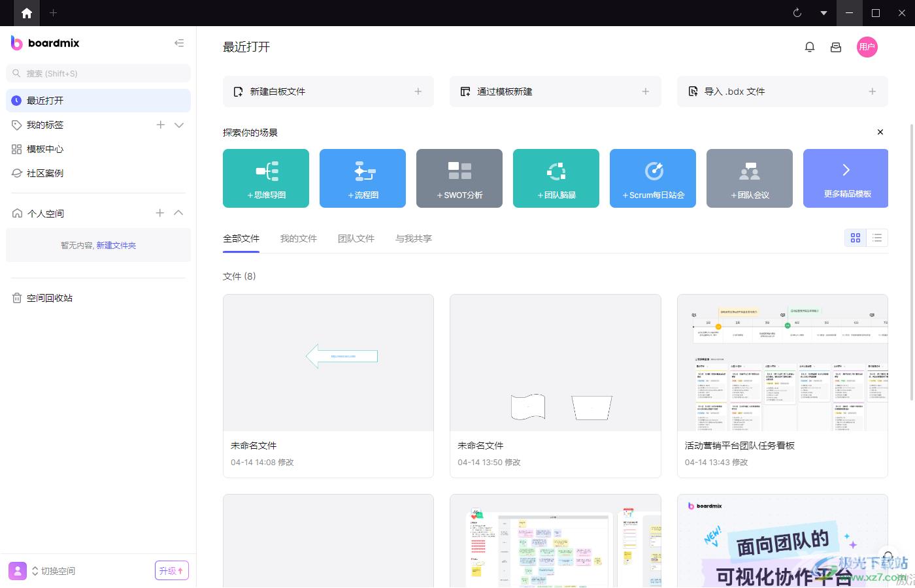Select 最近打开 in sidebar
Screen dimensions: 915x588
coord(98,101)
